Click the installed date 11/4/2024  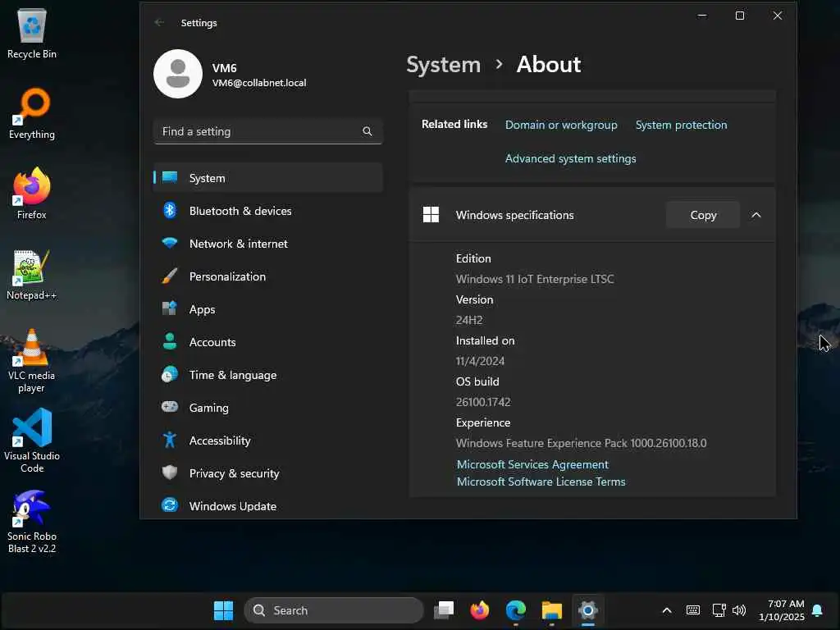click(x=480, y=361)
